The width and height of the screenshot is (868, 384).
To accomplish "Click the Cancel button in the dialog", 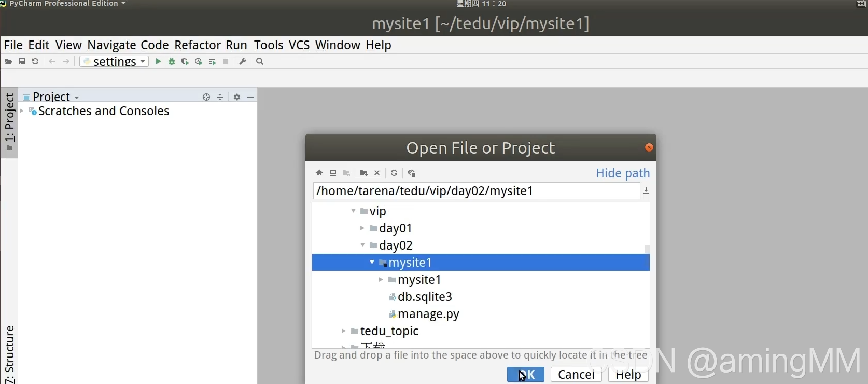I will pyautogui.click(x=576, y=375).
